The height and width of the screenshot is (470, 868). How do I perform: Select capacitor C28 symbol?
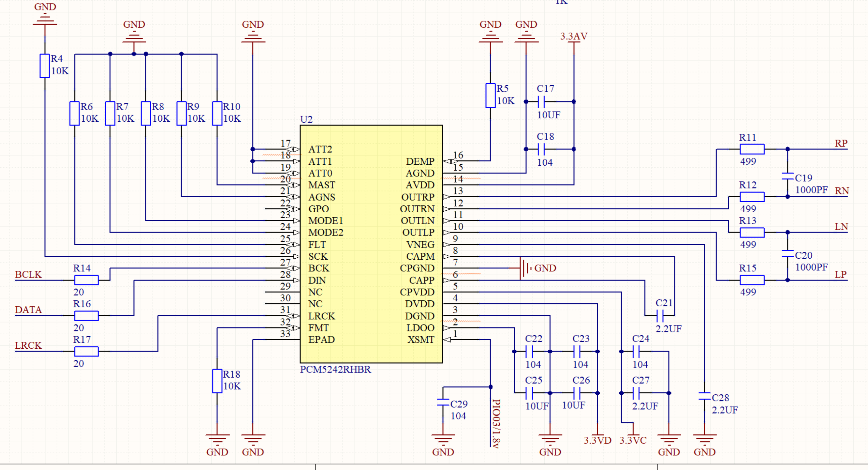704,396
